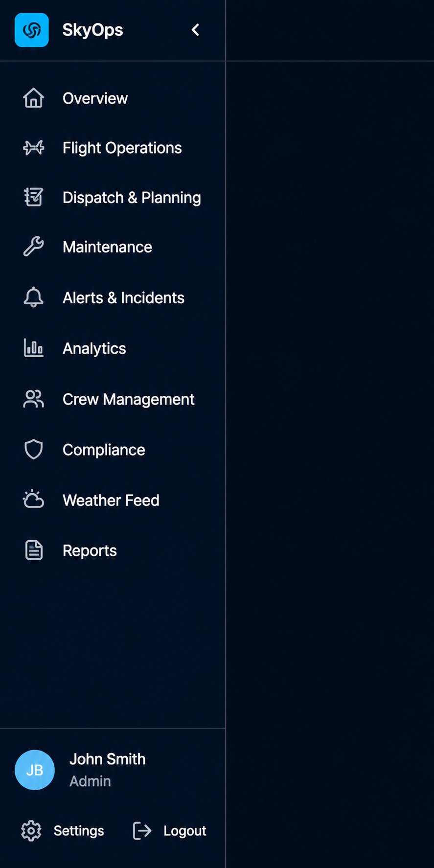This screenshot has width=434, height=868.
Task: Click the Crew Management people icon
Action: (34, 399)
